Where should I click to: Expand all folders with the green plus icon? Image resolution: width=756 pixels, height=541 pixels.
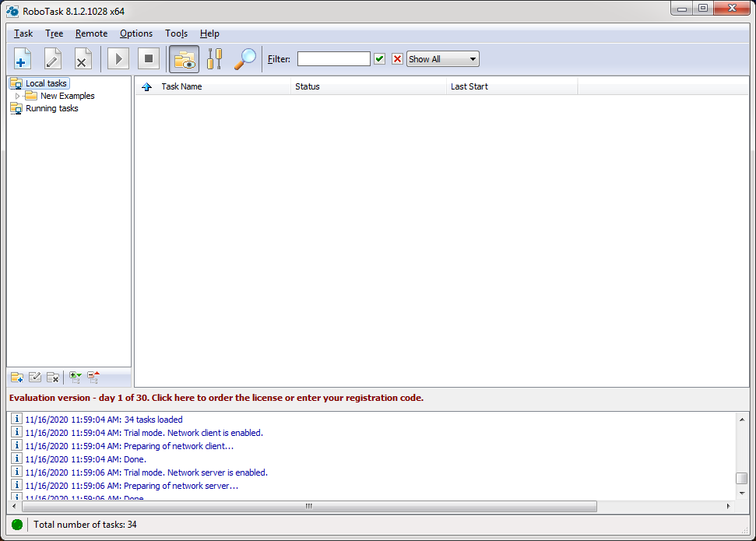pos(76,377)
